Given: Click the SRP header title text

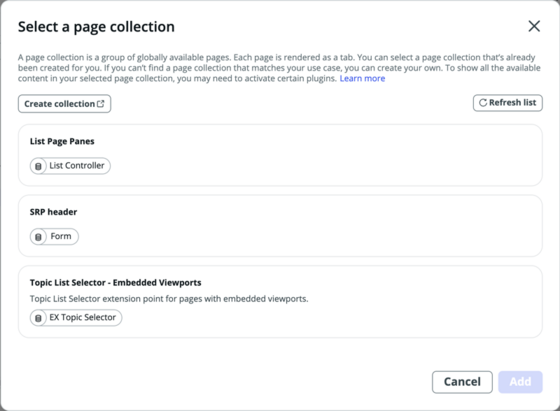Looking at the screenshot, I should click(54, 212).
